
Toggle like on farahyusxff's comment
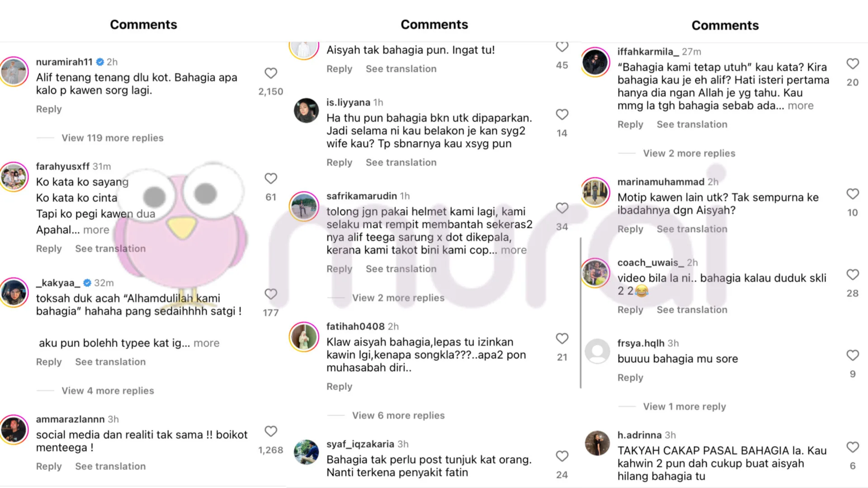click(x=270, y=179)
